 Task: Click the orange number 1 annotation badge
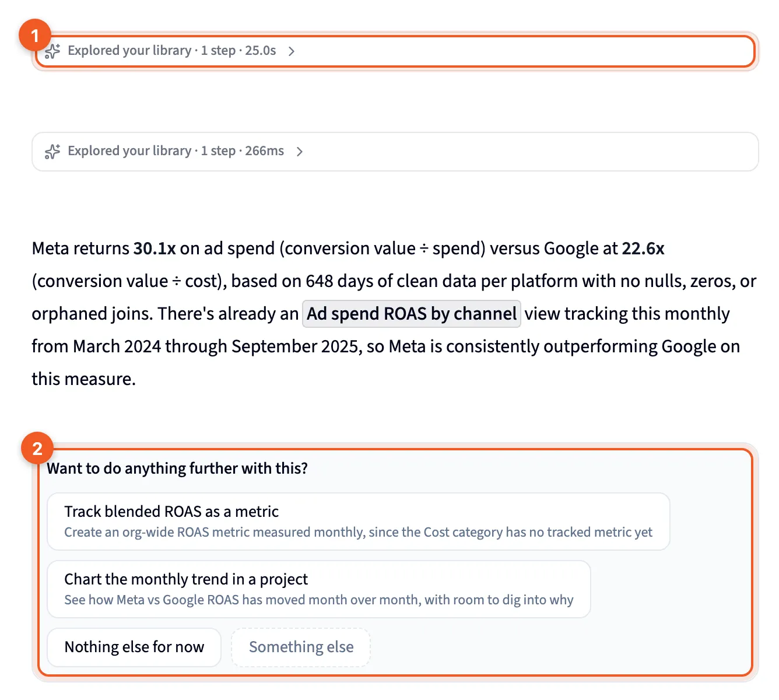[x=35, y=36]
